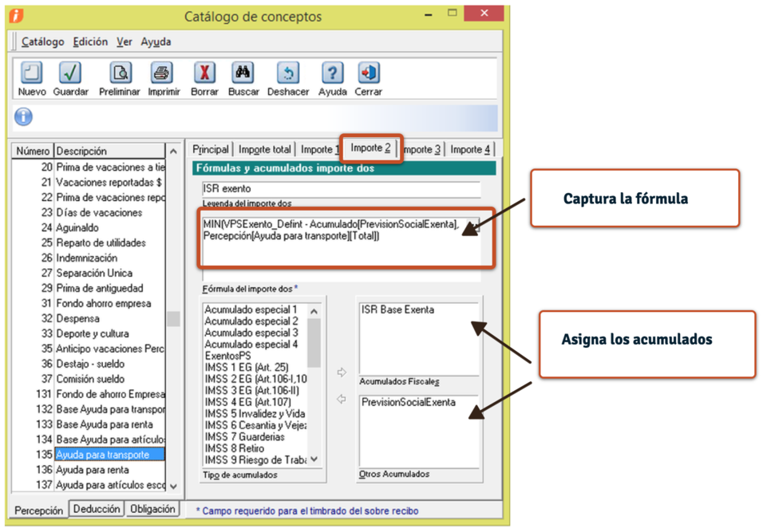Switch to the Importe total tab
The height and width of the screenshot is (532, 763).
(x=264, y=149)
